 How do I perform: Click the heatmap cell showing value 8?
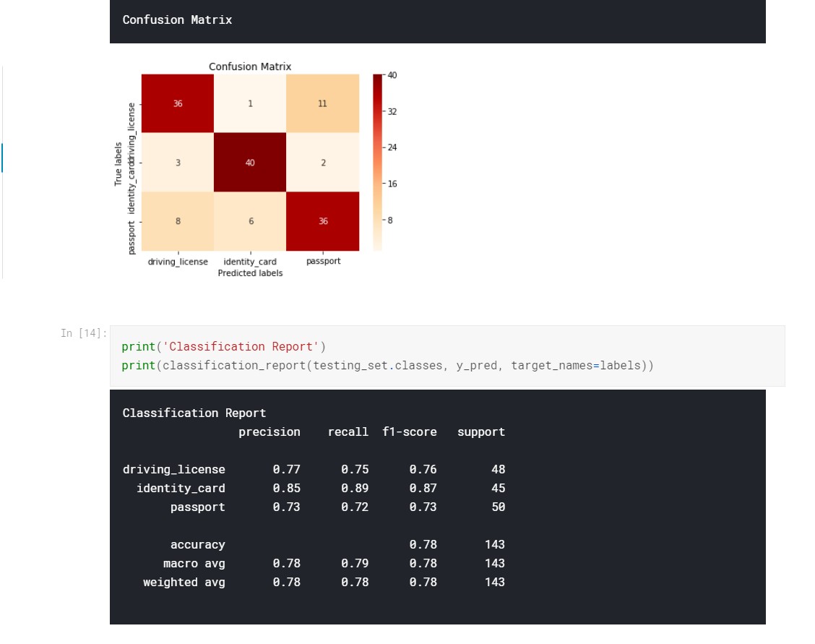point(178,221)
